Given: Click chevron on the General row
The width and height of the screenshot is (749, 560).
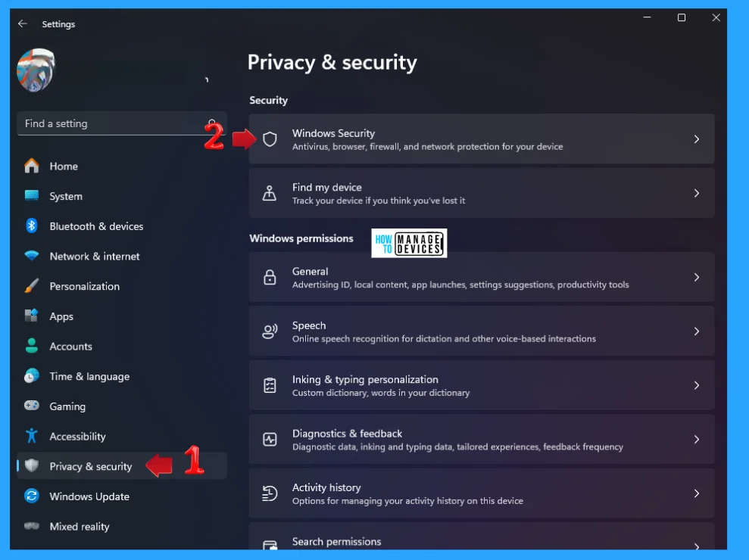Looking at the screenshot, I should [697, 277].
